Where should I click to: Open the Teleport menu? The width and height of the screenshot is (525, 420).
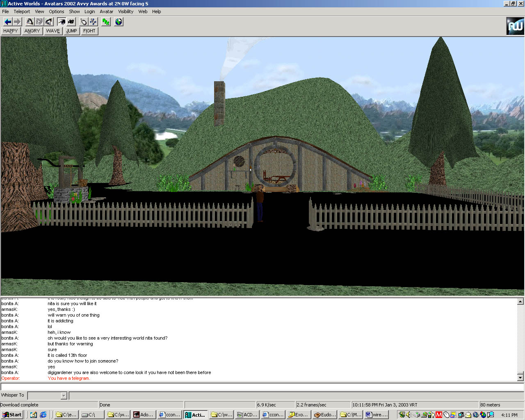22,11
